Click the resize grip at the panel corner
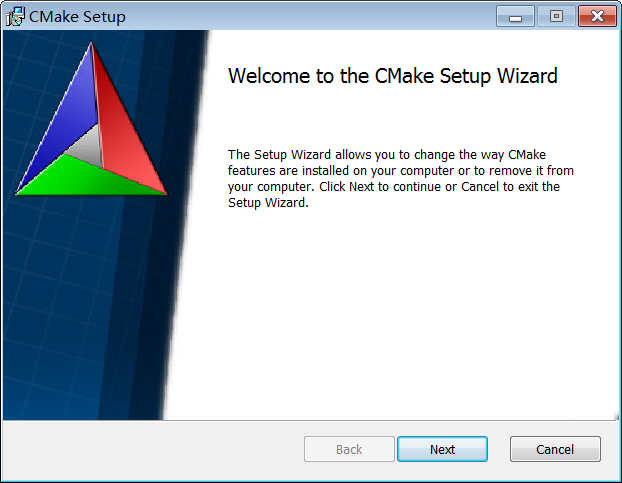This screenshot has height=483, width=622. (616, 416)
